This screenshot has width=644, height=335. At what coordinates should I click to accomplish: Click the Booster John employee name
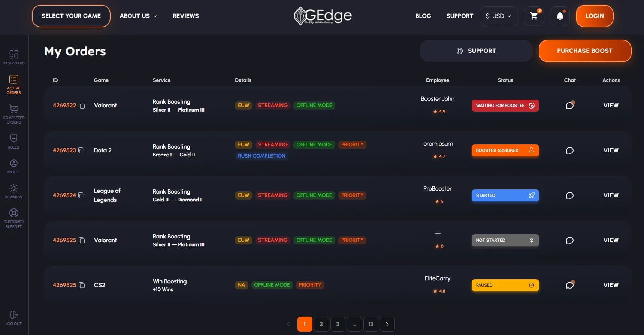coord(437,99)
